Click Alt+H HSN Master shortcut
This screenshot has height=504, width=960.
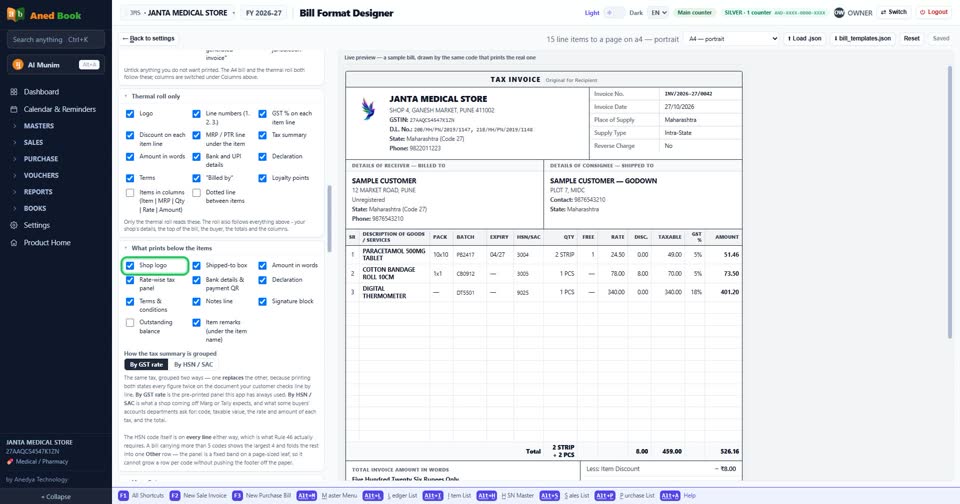point(506,495)
